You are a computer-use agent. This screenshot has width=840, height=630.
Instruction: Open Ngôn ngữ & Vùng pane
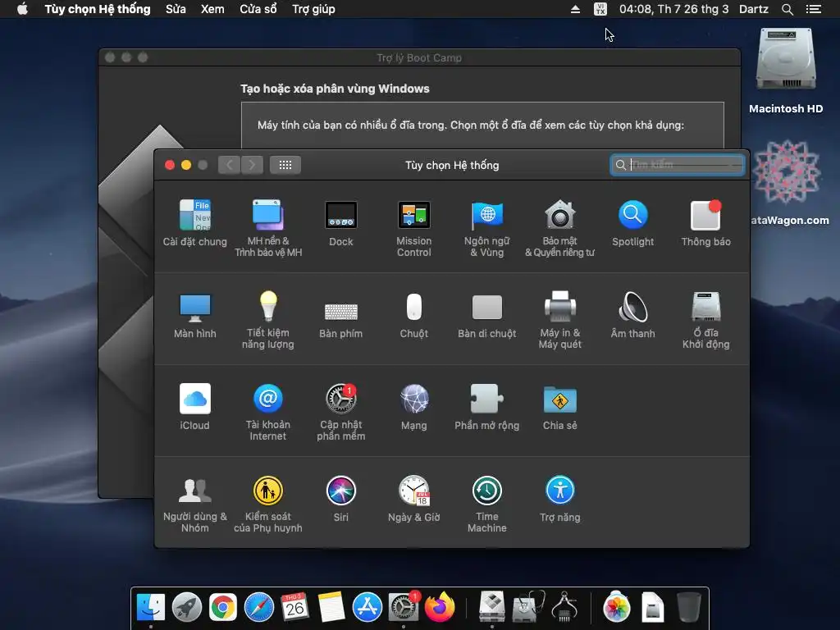487,228
